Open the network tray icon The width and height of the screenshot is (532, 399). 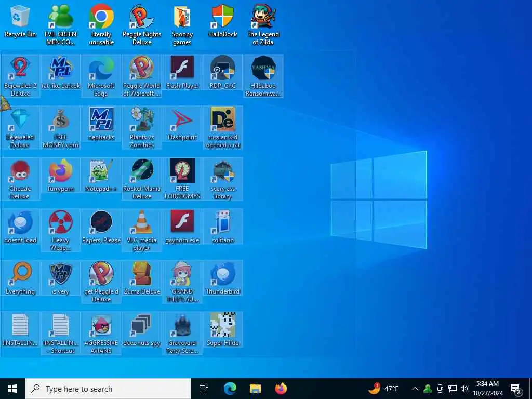pyautogui.click(x=453, y=389)
